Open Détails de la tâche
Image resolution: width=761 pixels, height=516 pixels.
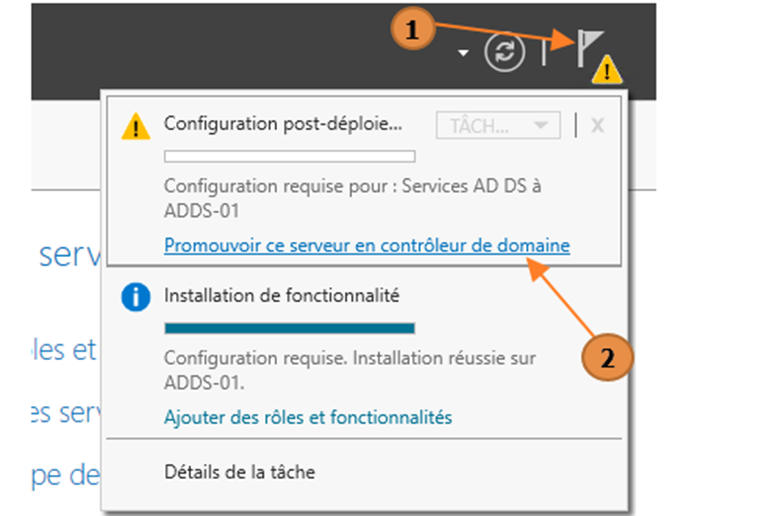point(240,472)
